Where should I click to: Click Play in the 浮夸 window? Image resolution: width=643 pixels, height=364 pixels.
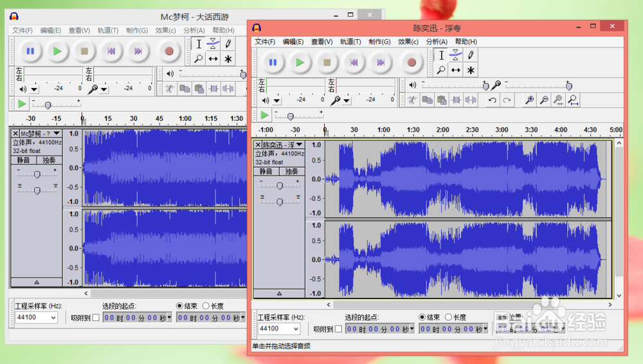click(x=300, y=62)
